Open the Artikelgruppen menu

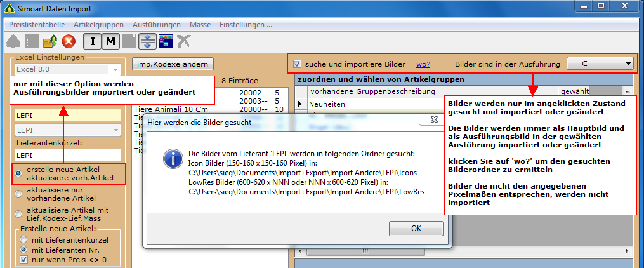[x=98, y=24]
